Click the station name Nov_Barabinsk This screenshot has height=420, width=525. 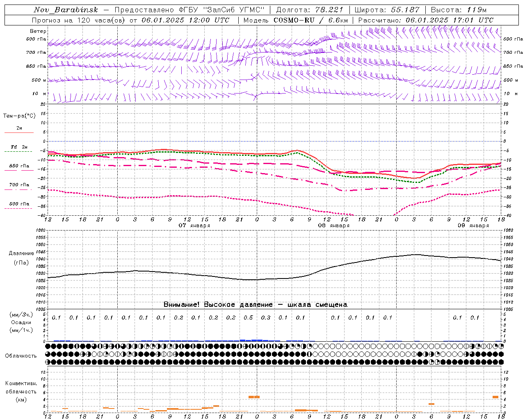tap(66, 10)
